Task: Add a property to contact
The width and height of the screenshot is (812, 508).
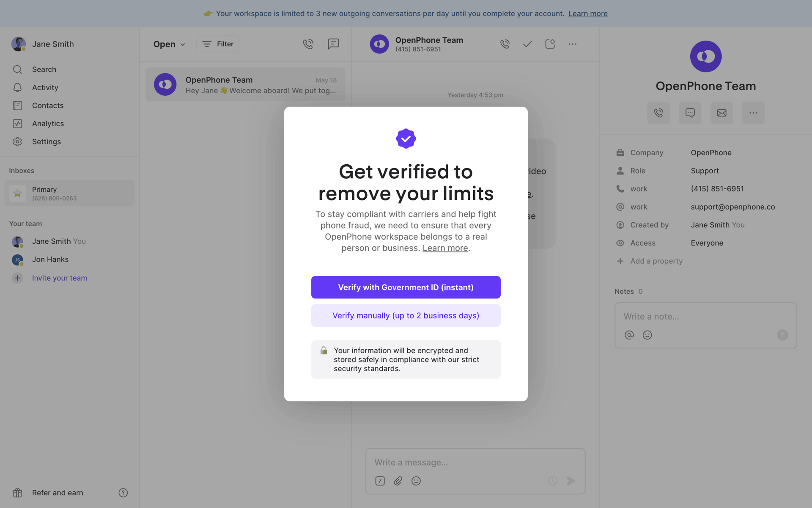Action: [x=656, y=261]
